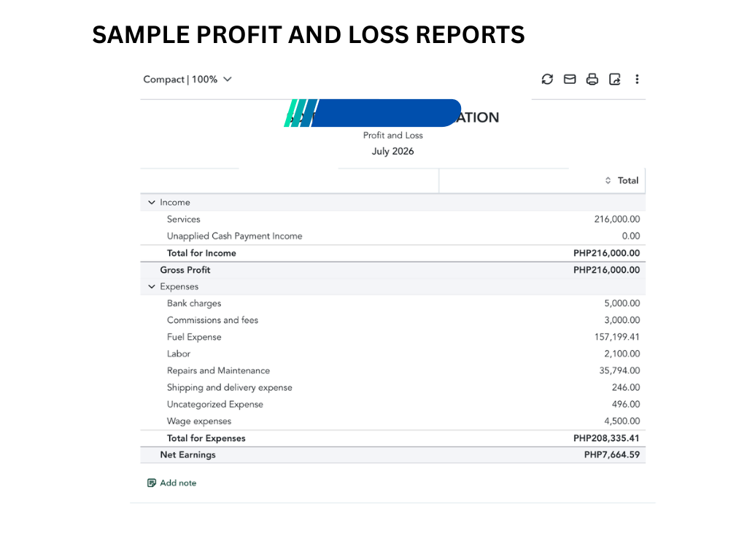Click the Gross Profit row label
The width and height of the screenshot is (747, 560).
[x=185, y=270]
